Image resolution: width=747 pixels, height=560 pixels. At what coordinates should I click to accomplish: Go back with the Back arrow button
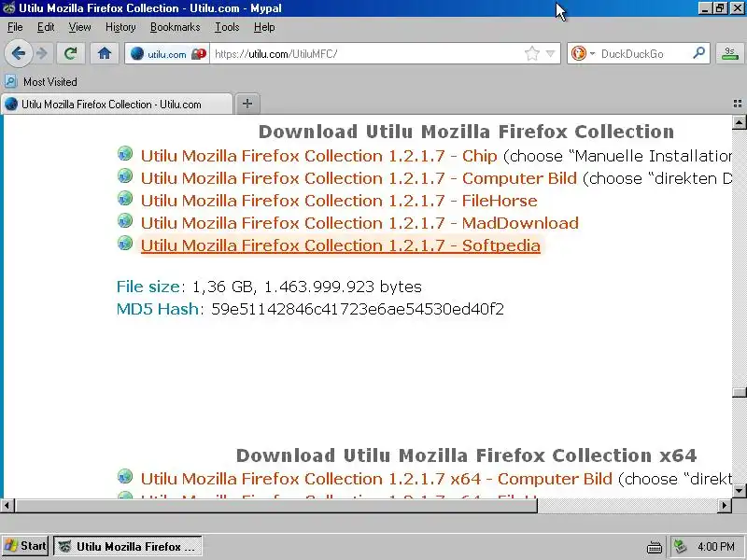point(18,53)
